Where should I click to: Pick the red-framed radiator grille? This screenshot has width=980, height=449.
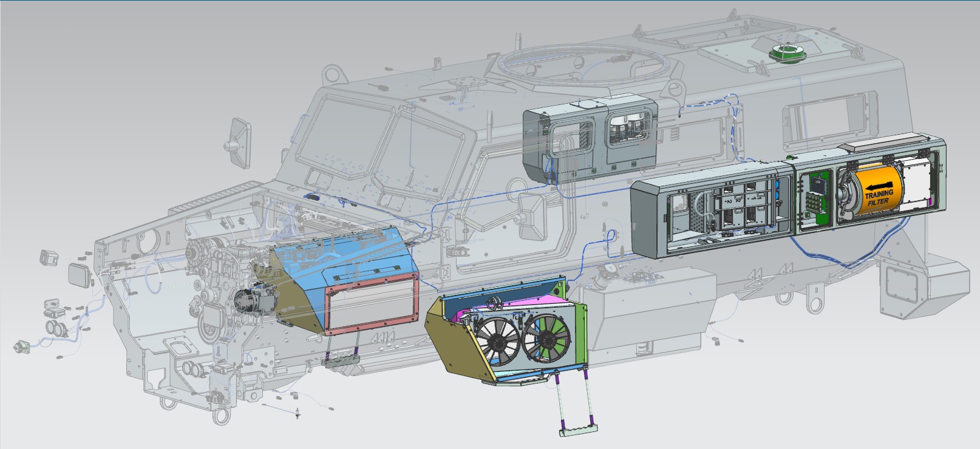pyautogui.click(x=372, y=303)
